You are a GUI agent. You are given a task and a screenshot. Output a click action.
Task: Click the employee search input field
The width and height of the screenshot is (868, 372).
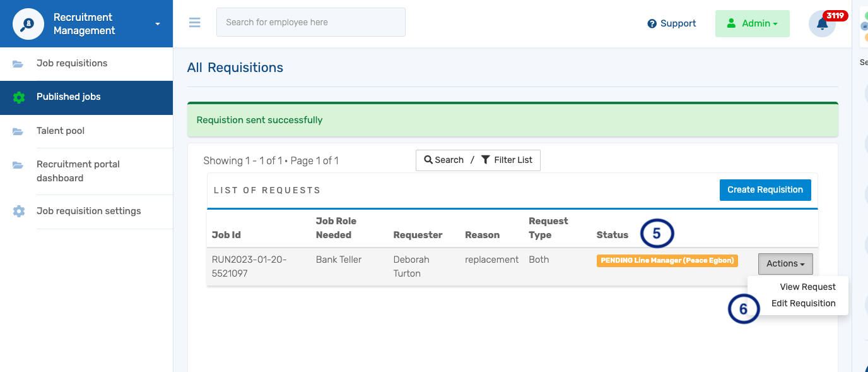pos(310,22)
